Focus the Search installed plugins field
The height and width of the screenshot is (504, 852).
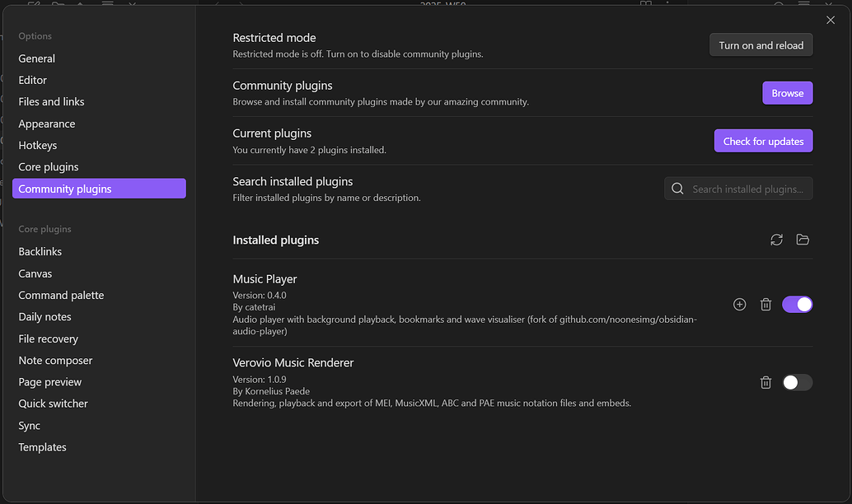(738, 189)
